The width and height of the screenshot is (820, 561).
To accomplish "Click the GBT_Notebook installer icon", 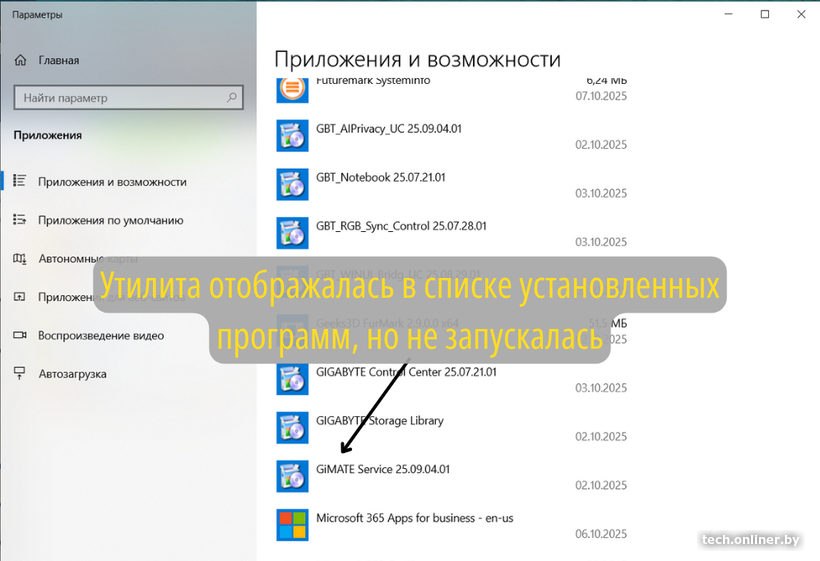I will (292, 184).
